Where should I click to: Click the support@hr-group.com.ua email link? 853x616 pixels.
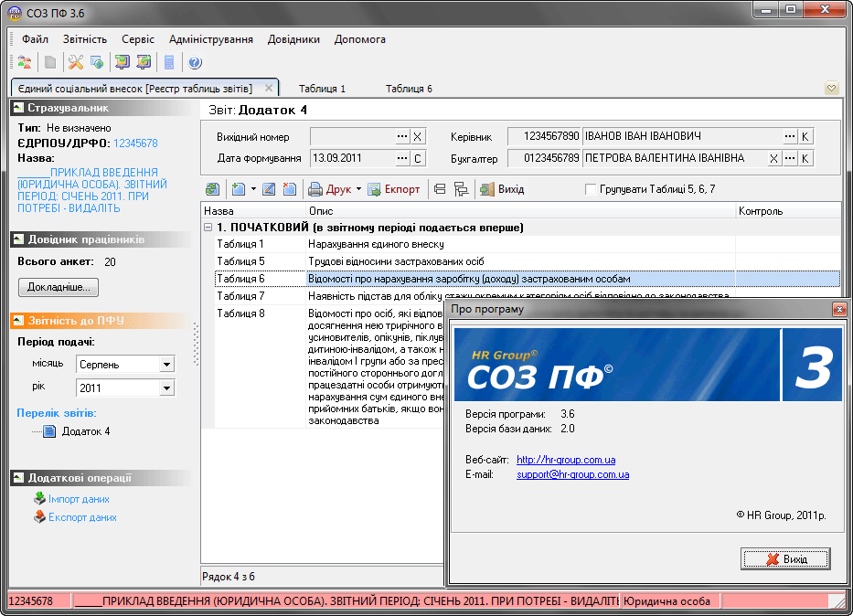573,474
